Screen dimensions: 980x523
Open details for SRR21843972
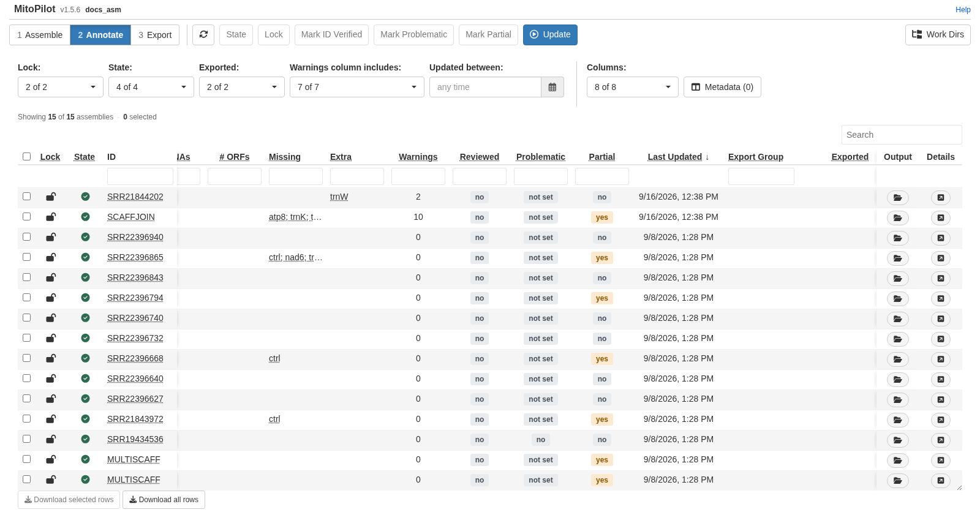coord(940,420)
